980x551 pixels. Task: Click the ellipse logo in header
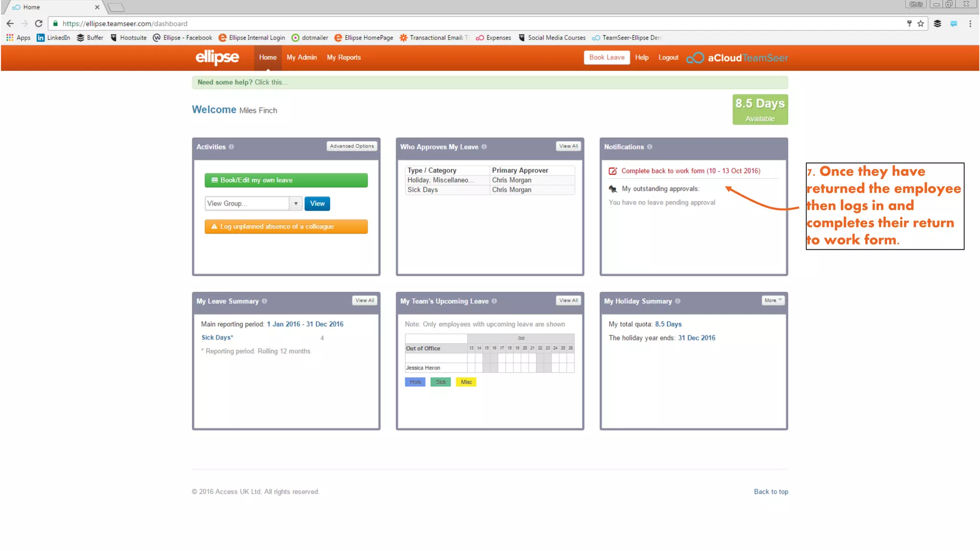click(x=217, y=57)
